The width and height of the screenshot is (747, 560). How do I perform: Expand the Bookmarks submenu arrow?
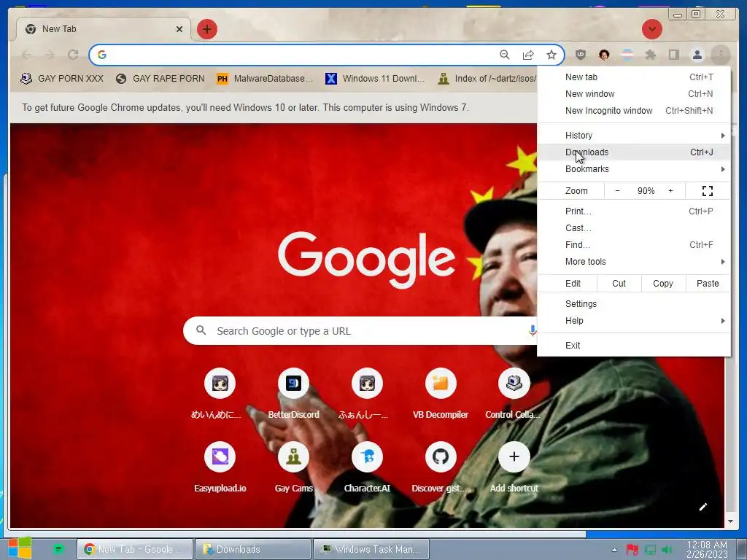723,169
